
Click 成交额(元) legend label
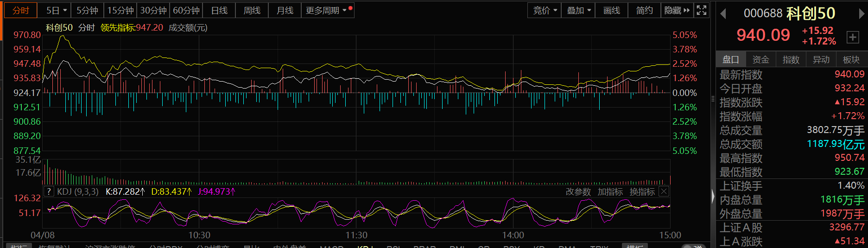pos(188,28)
